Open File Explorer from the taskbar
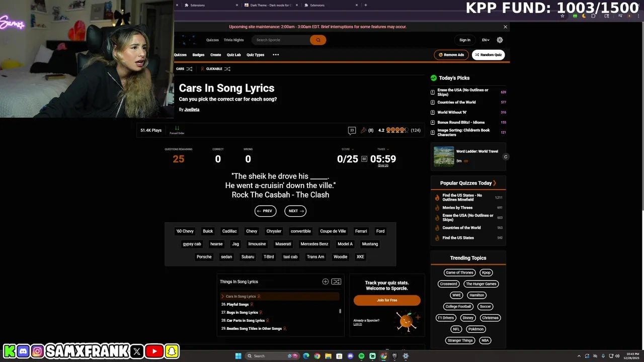 coord(328,356)
